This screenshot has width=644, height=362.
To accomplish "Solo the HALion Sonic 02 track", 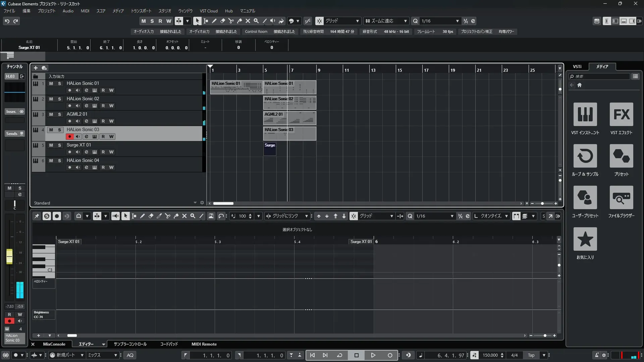I will (x=59, y=99).
